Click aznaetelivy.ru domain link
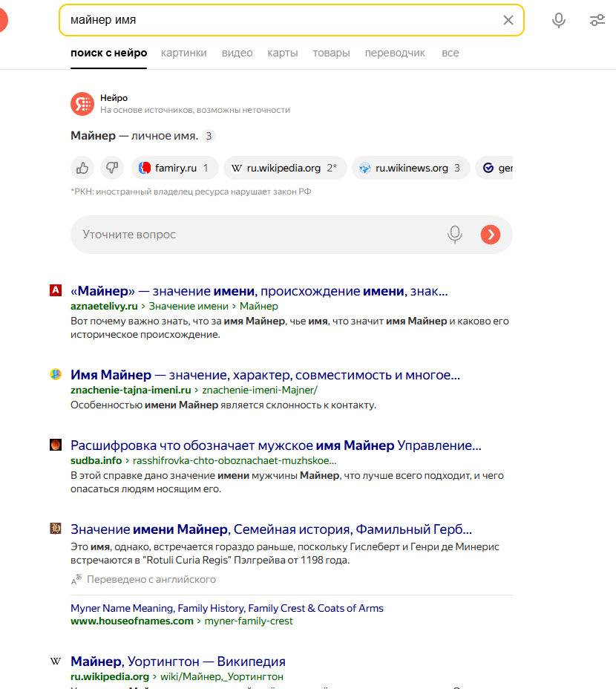The height and width of the screenshot is (689, 616). pos(104,307)
